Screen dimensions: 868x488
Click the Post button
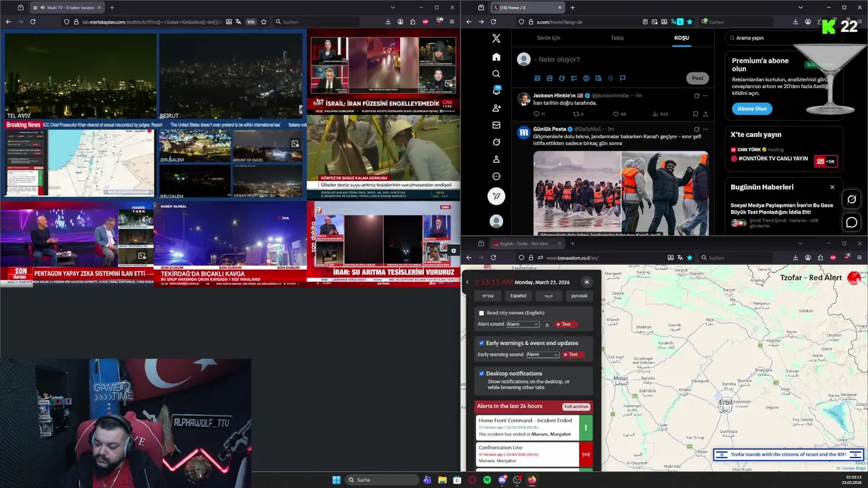pos(697,78)
